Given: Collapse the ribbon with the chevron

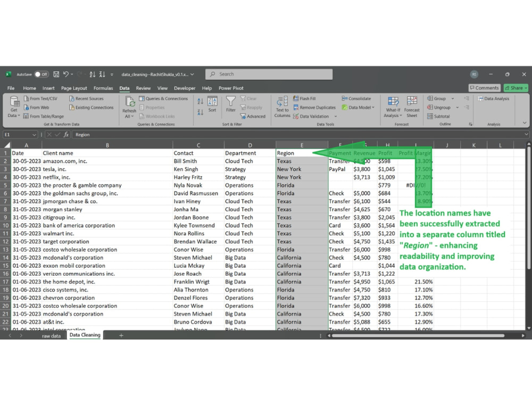Looking at the screenshot, I should 525,122.
